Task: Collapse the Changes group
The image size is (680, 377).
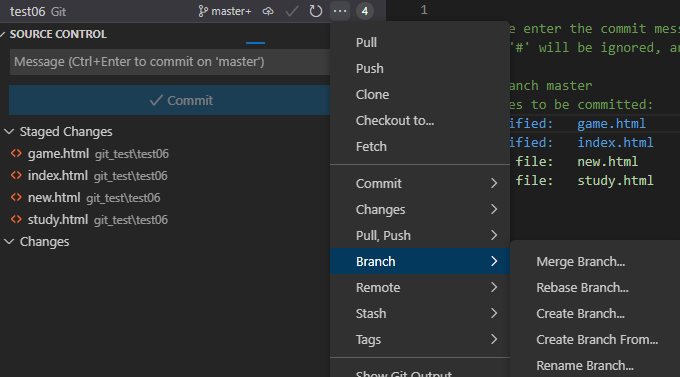Action: tap(9, 242)
